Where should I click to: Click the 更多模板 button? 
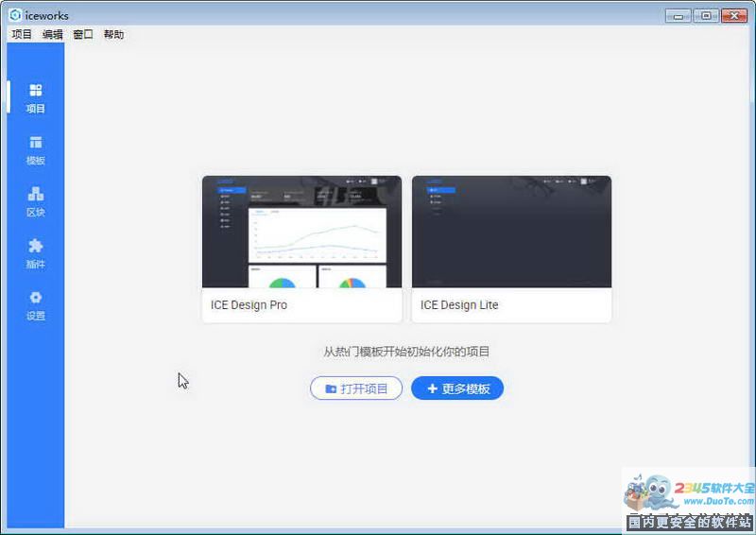[457, 388]
